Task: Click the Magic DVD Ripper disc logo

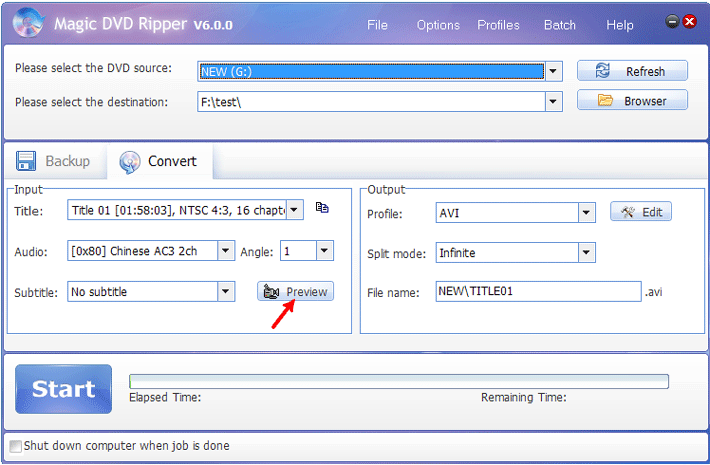Action: click(29, 22)
